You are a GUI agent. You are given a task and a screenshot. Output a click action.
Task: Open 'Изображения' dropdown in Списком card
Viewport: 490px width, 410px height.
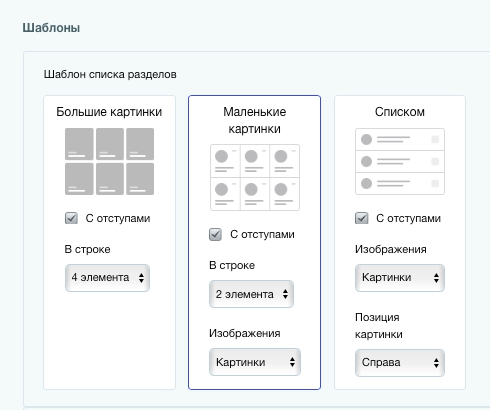[x=400, y=278]
